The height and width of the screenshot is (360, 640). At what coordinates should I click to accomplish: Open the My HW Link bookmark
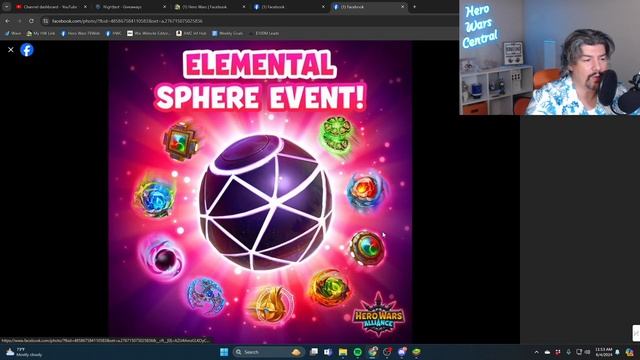(40, 33)
